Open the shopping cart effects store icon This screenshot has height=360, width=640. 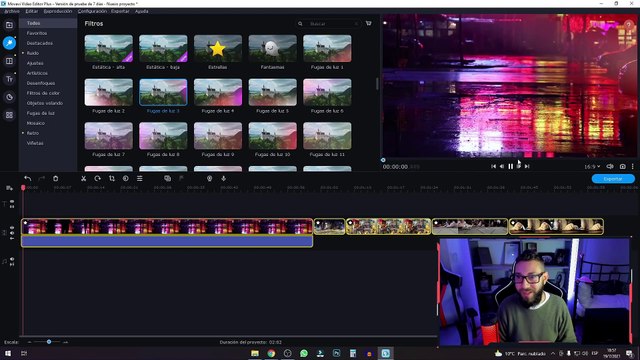click(369, 24)
